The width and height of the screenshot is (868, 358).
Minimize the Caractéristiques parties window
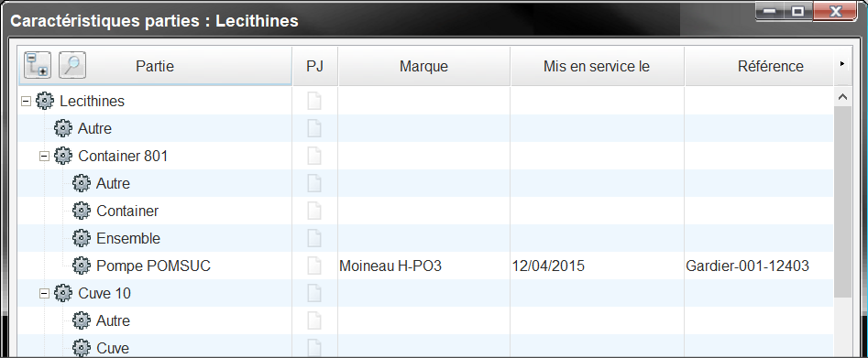pyautogui.click(x=770, y=12)
